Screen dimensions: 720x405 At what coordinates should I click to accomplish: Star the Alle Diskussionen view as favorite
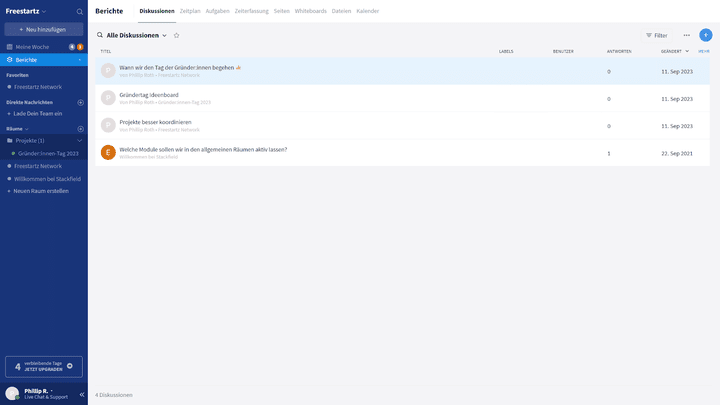pos(177,35)
